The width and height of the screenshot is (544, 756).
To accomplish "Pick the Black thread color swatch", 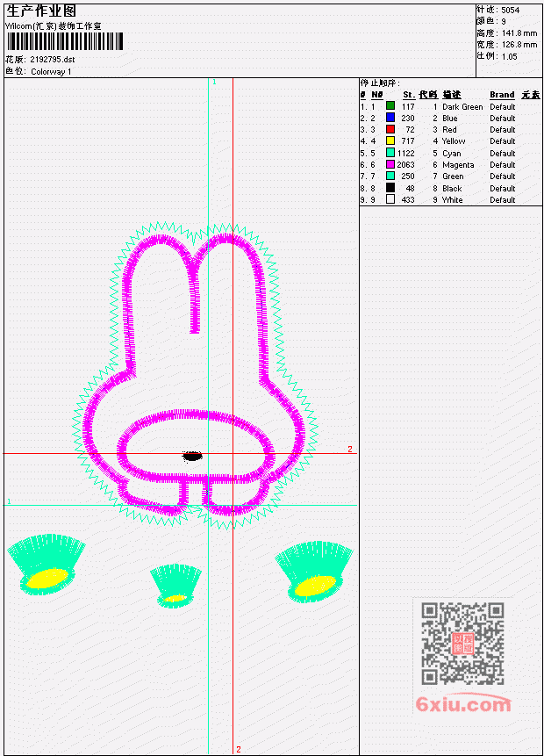I will 390,188.
